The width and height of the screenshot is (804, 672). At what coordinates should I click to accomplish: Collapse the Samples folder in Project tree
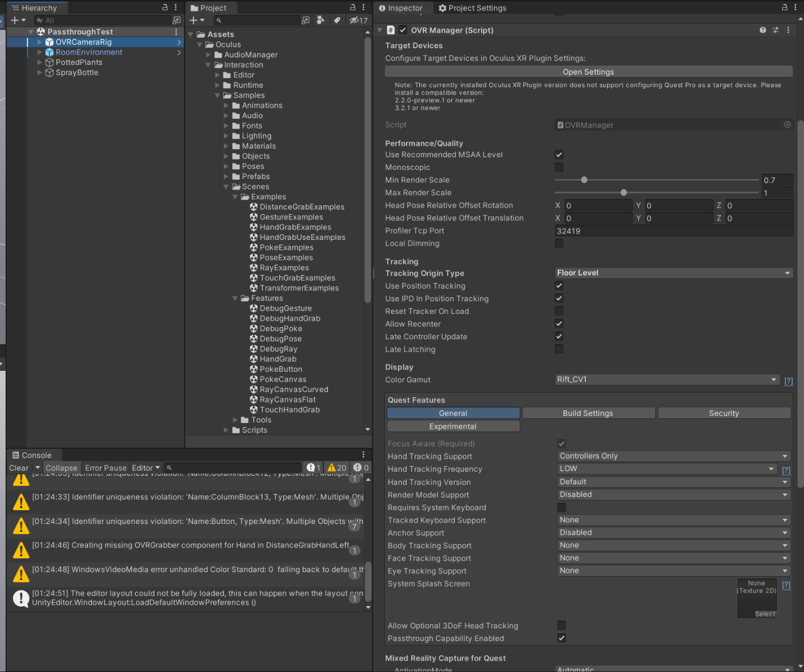(218, 95)
